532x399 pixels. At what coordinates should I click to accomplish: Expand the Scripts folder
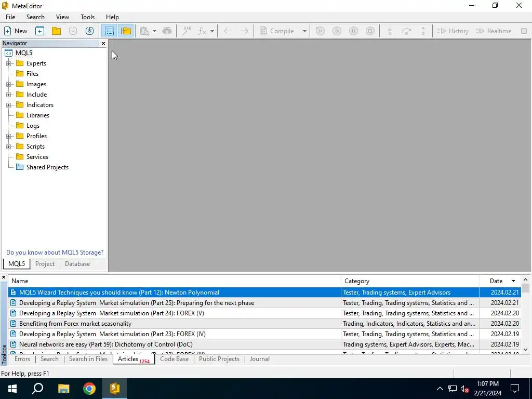click(8, 147)
